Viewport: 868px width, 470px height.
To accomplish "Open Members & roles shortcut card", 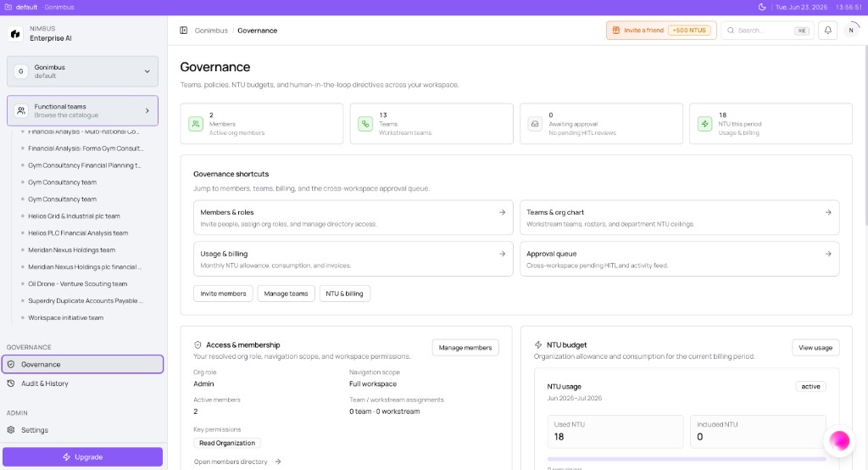I will (x=353, y=218).
